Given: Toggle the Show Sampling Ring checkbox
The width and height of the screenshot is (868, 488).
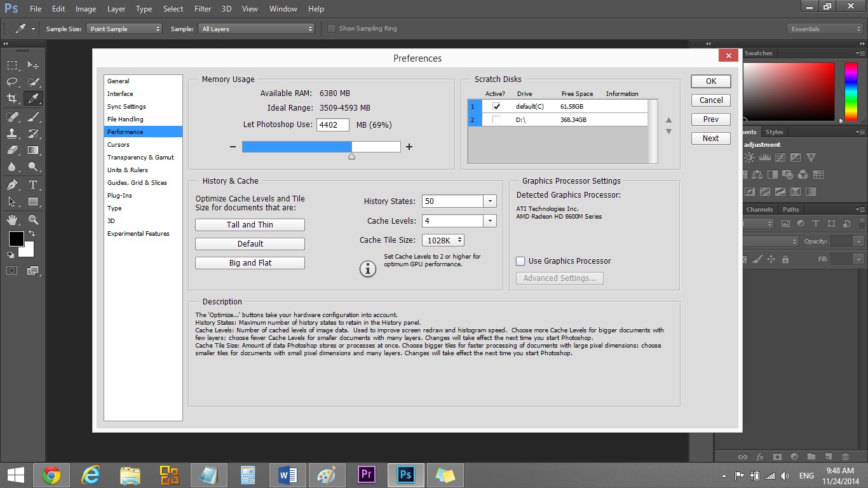Looking at the screenshot, I should [x=331, y=29].
